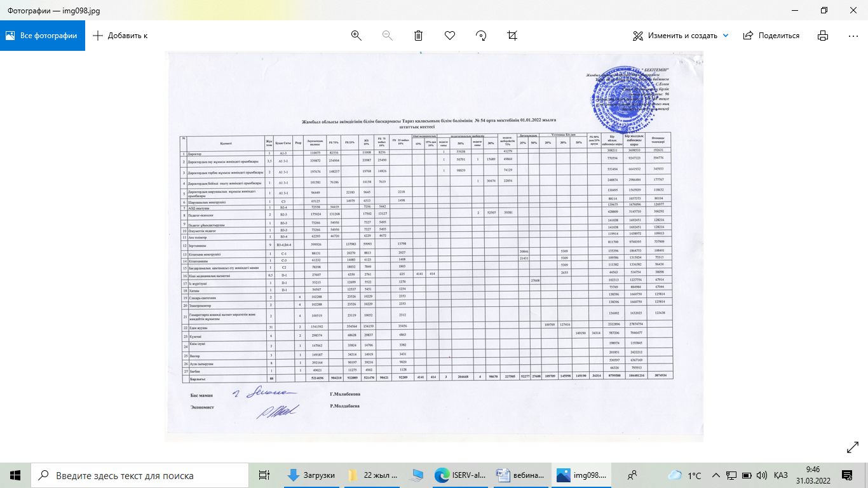
Task: Select the crop tool icon
Action: point(512,36)
